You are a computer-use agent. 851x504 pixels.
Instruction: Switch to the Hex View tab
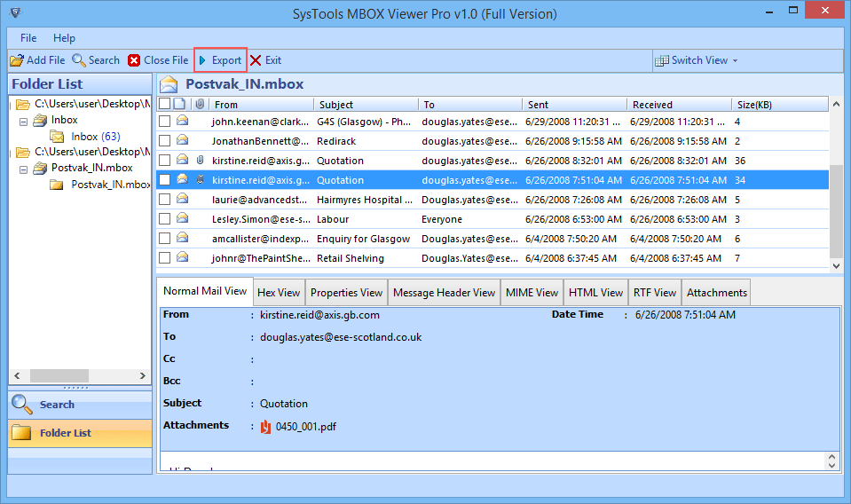click(x=279, y=293)
